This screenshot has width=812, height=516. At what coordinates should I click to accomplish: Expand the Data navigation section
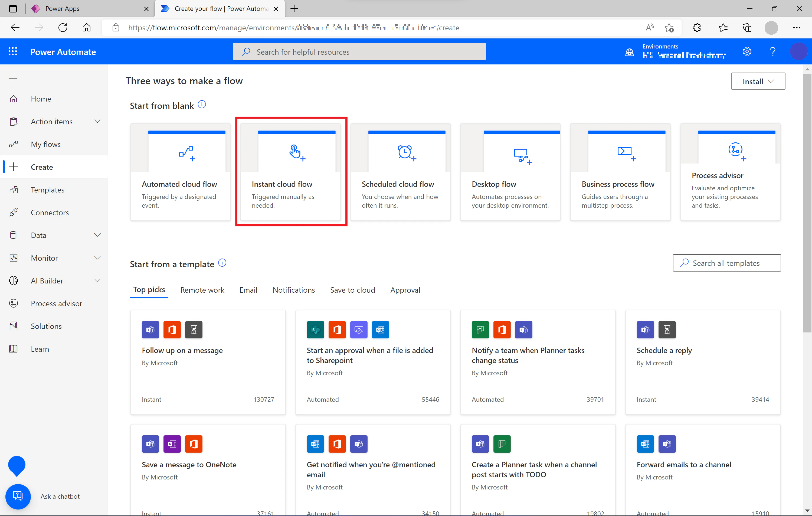point(97,235)
